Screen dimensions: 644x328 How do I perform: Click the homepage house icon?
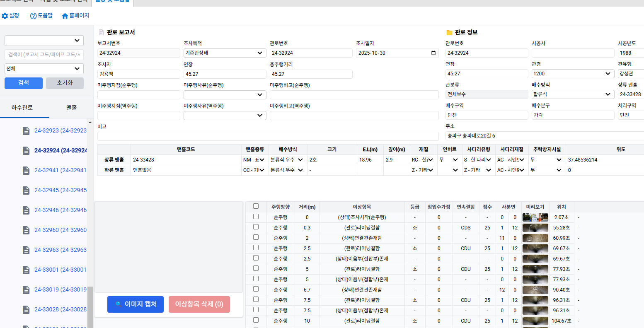[x=65, y=16]
